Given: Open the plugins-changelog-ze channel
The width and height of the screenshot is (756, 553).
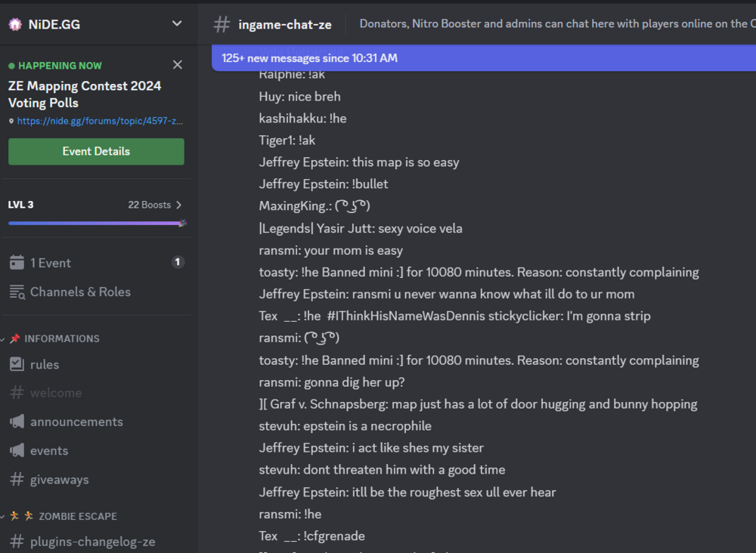Looking at the screenshot, I should [92, 542].
